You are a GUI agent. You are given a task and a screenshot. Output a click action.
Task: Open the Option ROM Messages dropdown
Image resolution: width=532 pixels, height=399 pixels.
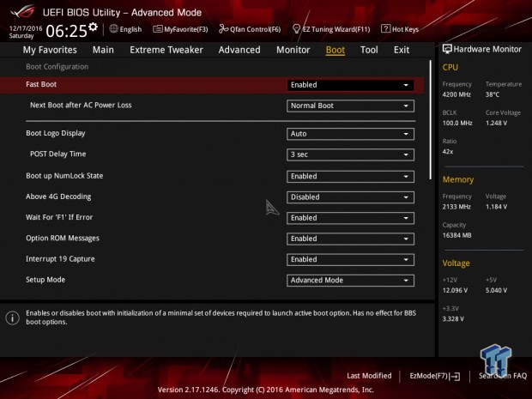pyautogui.click(x=350, y=239)
